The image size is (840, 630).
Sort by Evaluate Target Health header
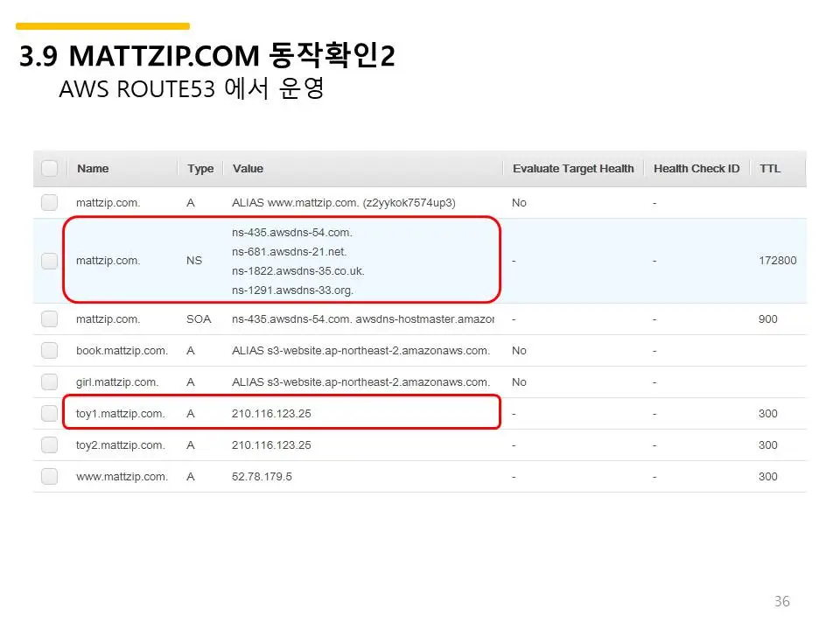[x=572, y=168]
